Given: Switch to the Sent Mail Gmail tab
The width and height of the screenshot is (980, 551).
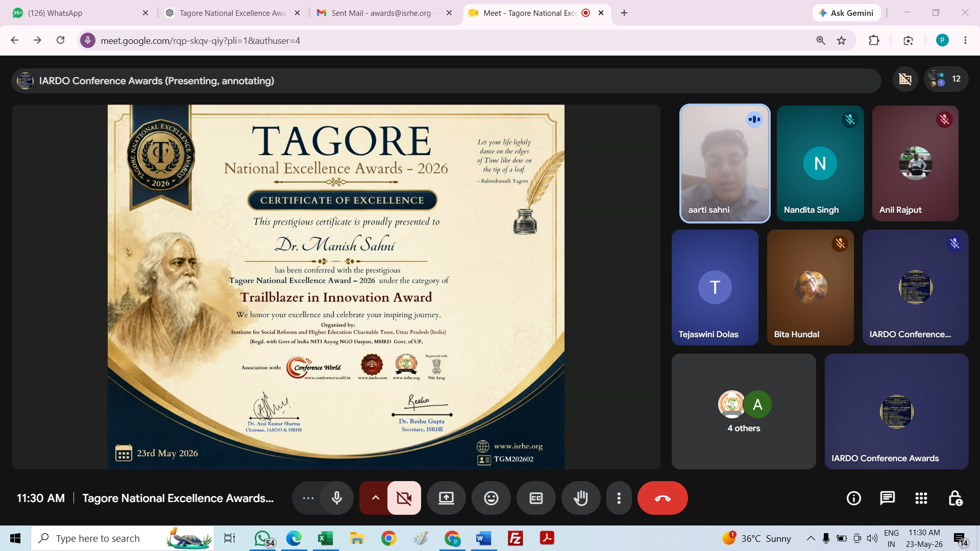Looking at the screenshot, I should 383,13.
